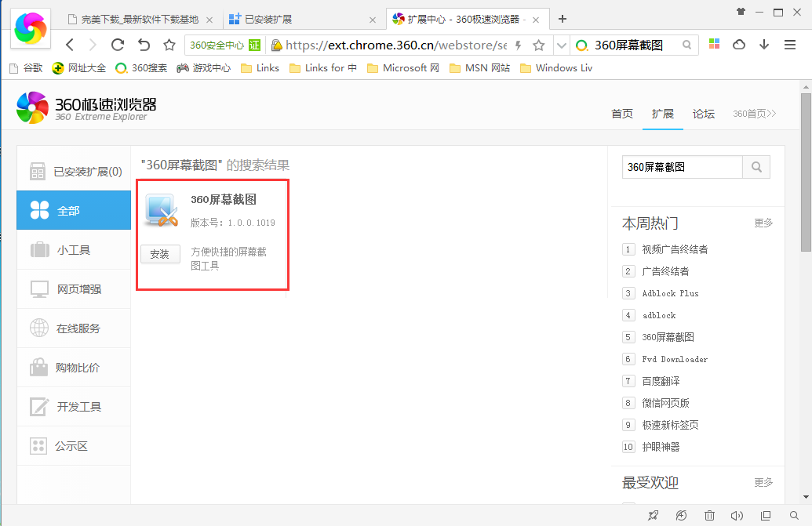Click the webstore search input field
This screenshot has width=812, height=526.
[682, 167]
